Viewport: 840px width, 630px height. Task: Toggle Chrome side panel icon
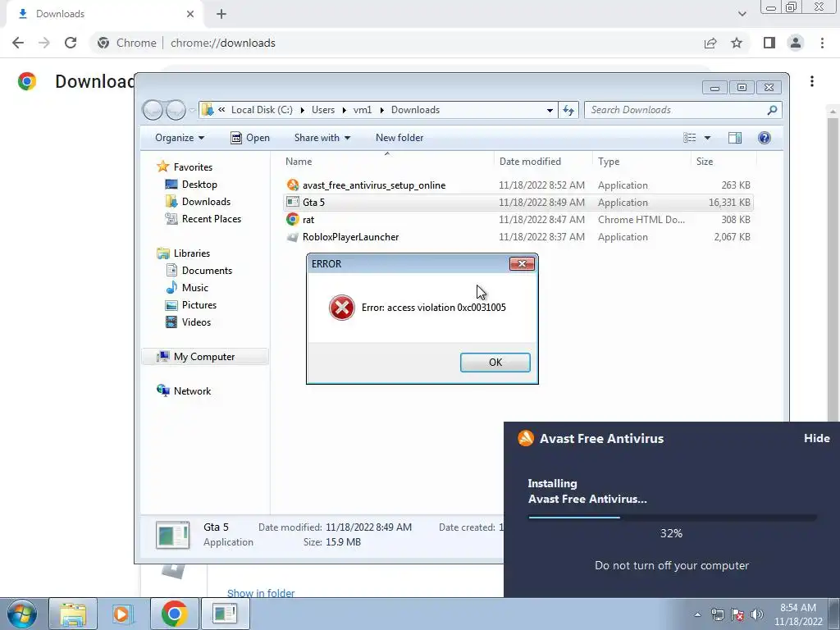click(769, 43)
